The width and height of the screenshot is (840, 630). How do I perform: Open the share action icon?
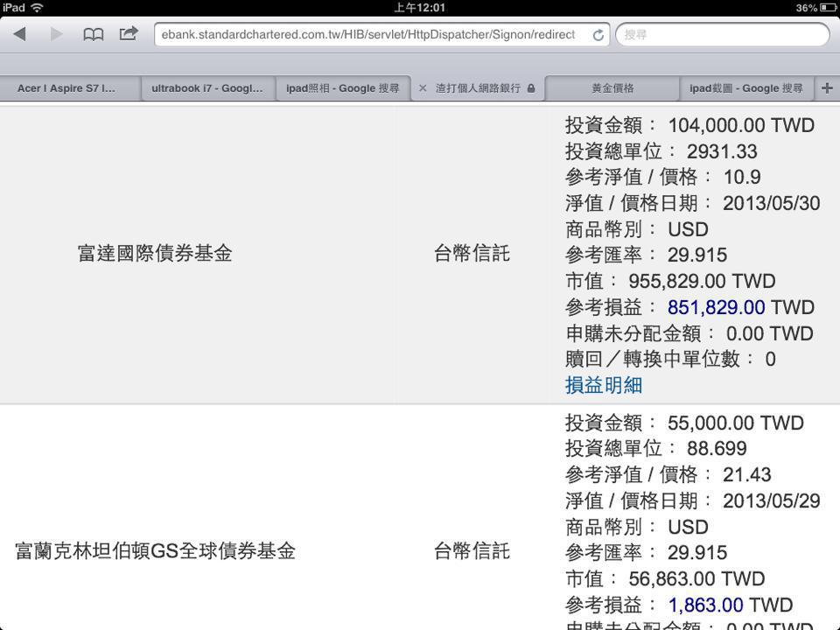tap(129, 34)
